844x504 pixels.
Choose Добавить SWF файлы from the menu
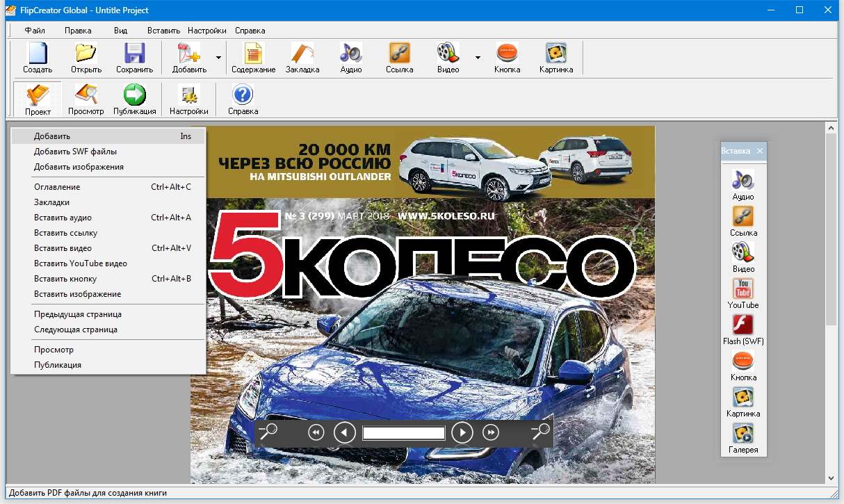75,152
